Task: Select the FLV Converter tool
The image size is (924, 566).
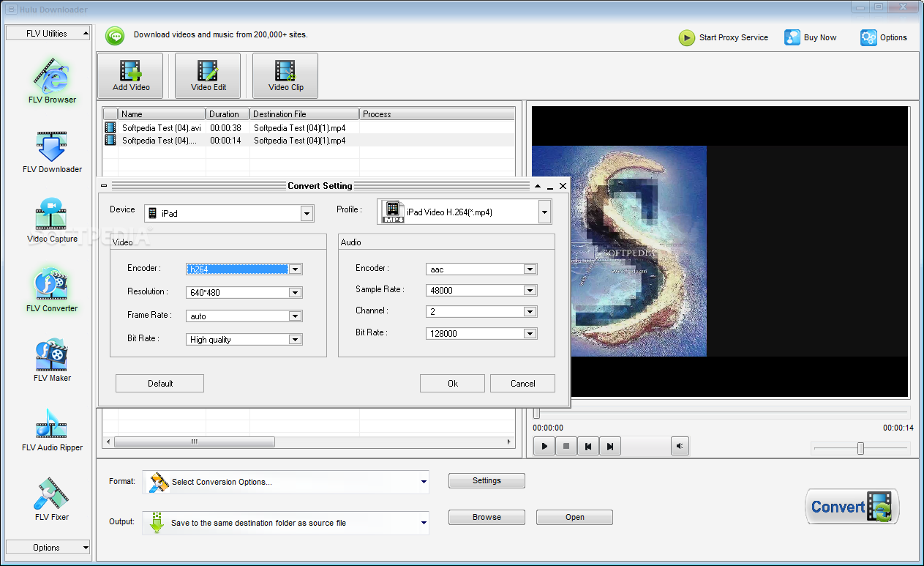Action: click(51, 291)
